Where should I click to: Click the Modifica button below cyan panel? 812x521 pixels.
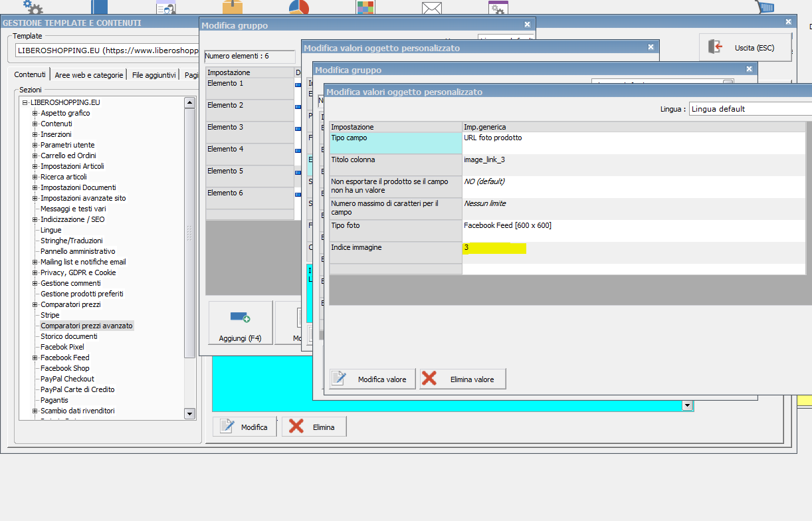click(x=245, y=427)
